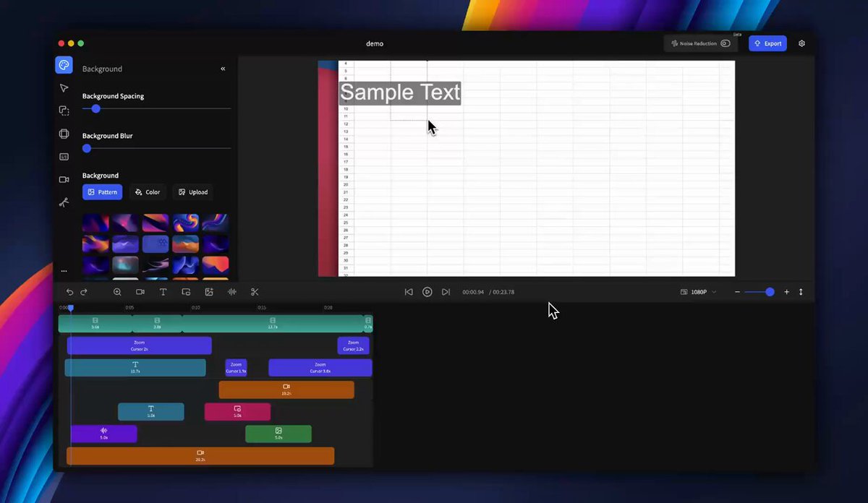This screenshot has height=503, width=868.
Task: Toggle the Noise Reduction switch
Action: point(725,43)
